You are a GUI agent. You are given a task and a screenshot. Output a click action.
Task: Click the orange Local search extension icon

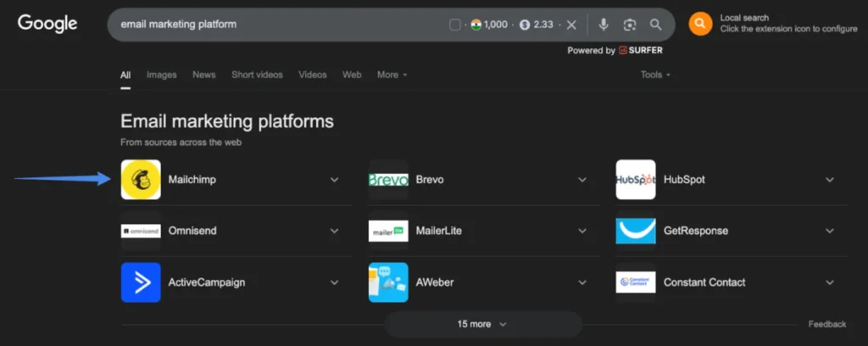(x=700, y=24)
